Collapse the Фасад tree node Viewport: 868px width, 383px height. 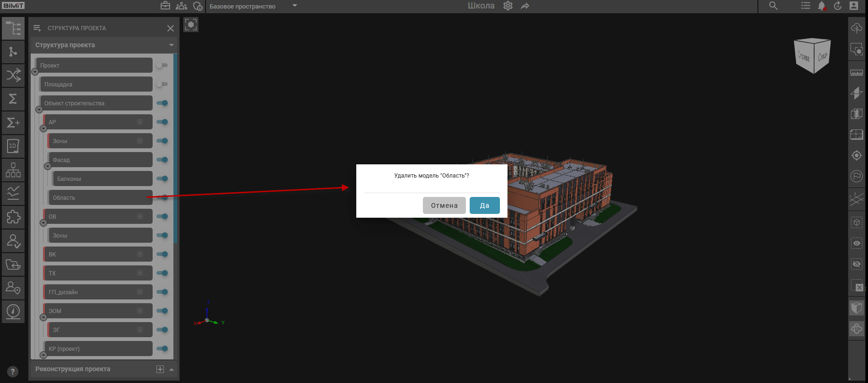point(47,166)
